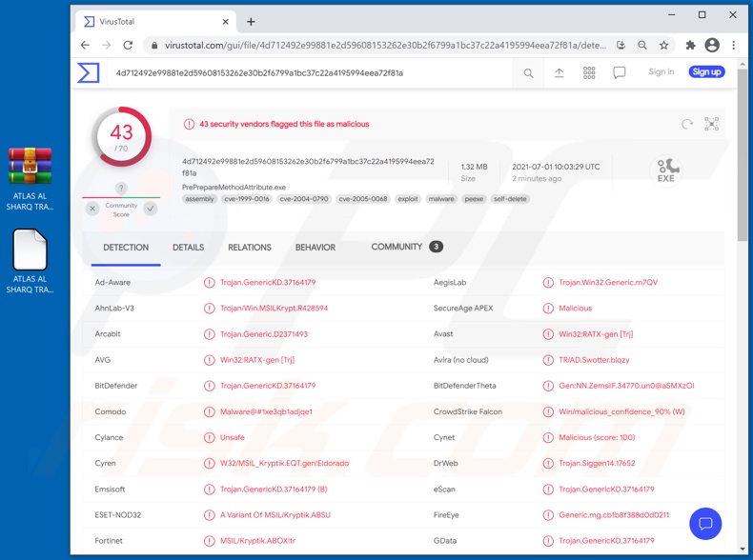Vote positive with the community checkmark icon

(x=151, y=209)
